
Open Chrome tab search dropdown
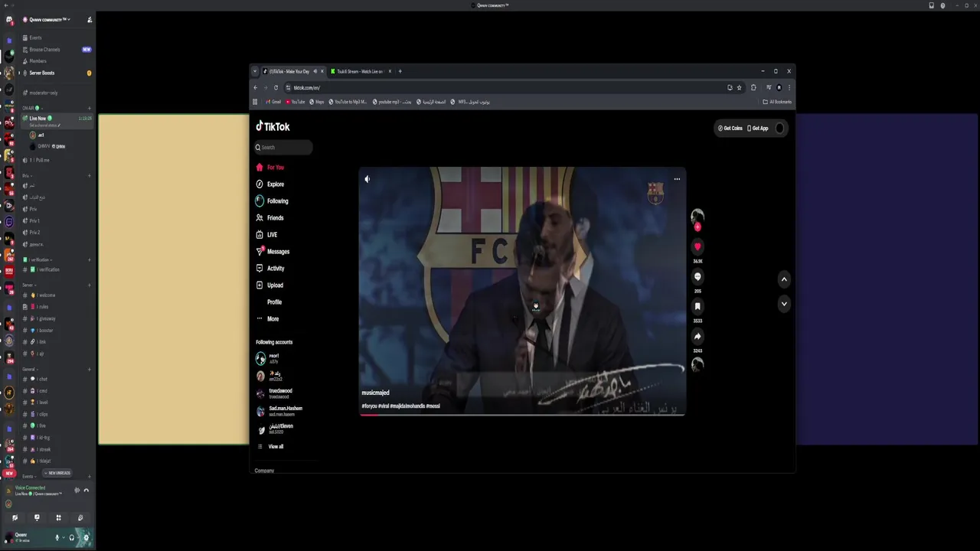(x=255, y=71)
